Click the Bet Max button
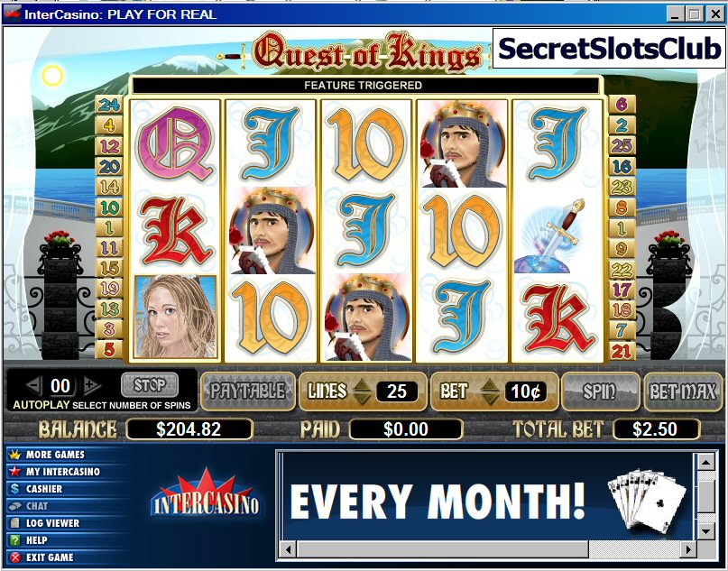Image resolution: width=728 pixels, height=571 pixels. pos(683,391)
